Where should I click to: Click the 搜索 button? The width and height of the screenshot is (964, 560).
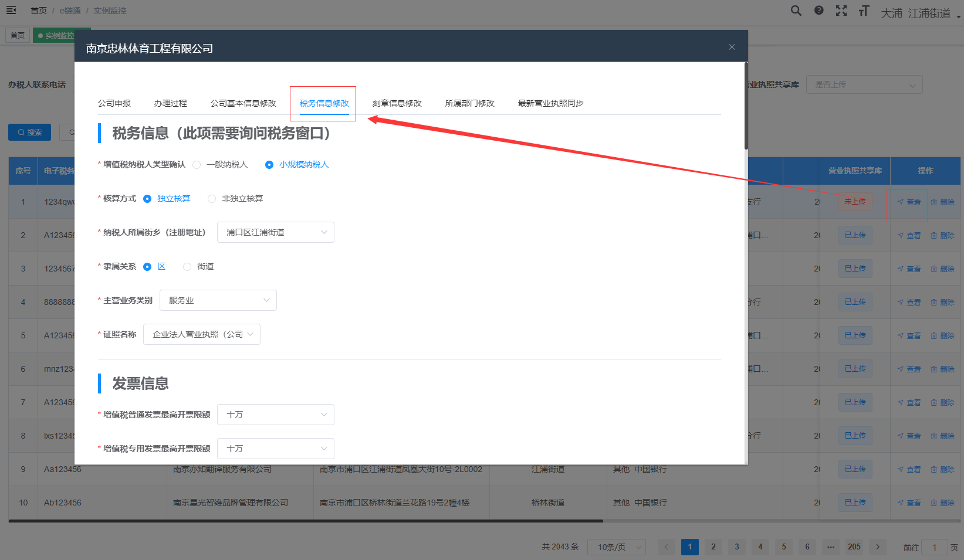[29, 132]
